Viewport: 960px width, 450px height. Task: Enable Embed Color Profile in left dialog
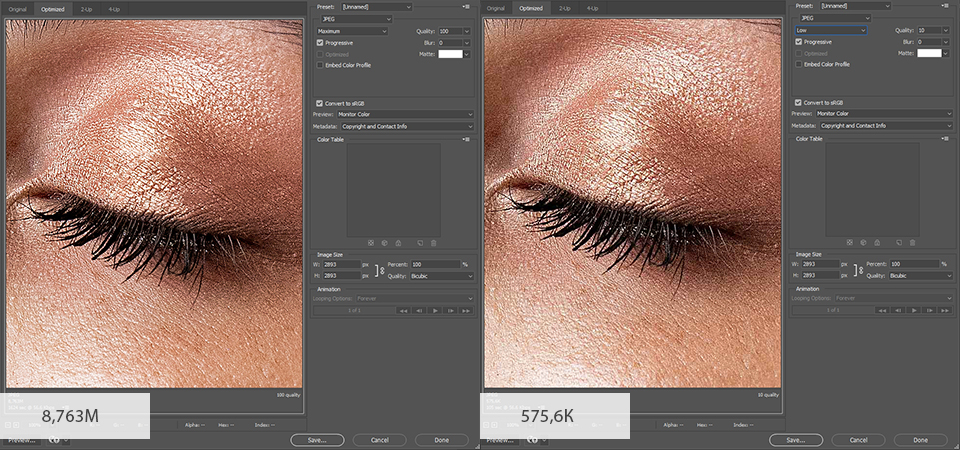320,65
